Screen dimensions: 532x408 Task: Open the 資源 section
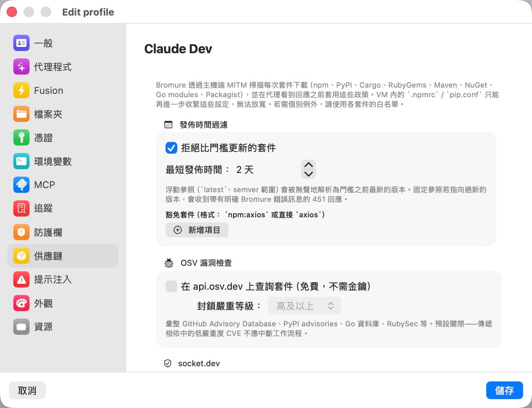63,327
